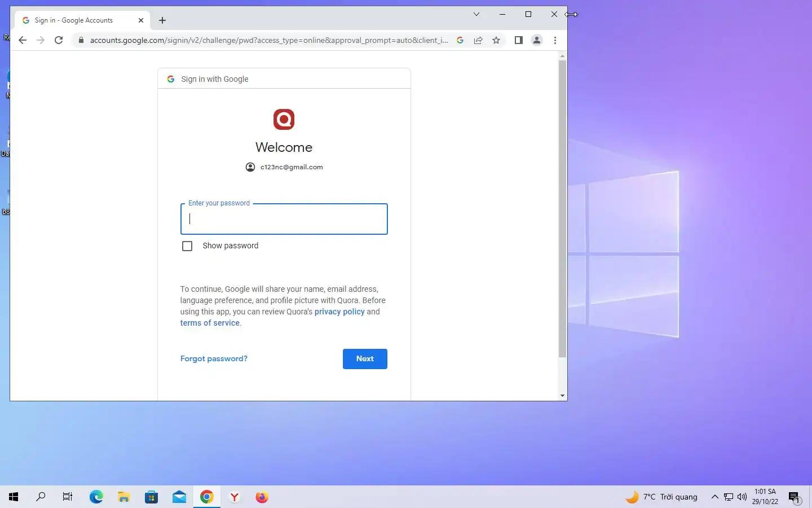Open Task View on the taskbar
The width and height of the screenshot is (812, 508).
coord(68,497)
